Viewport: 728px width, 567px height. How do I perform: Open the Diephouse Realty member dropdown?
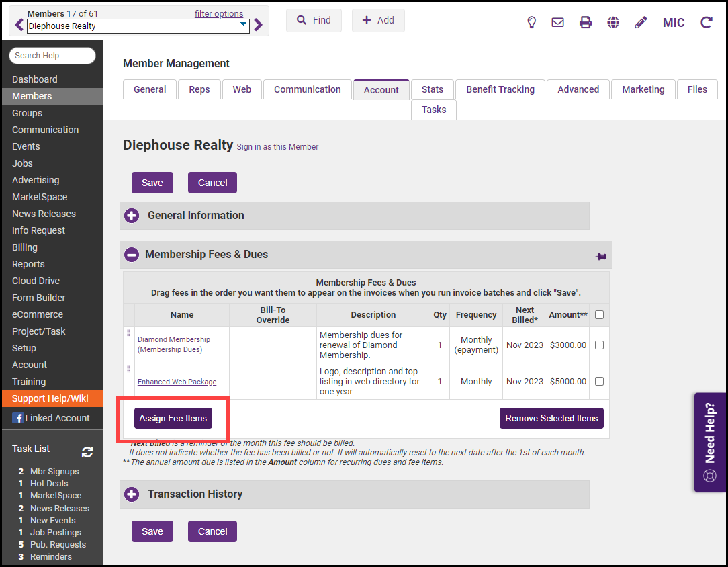243,26
